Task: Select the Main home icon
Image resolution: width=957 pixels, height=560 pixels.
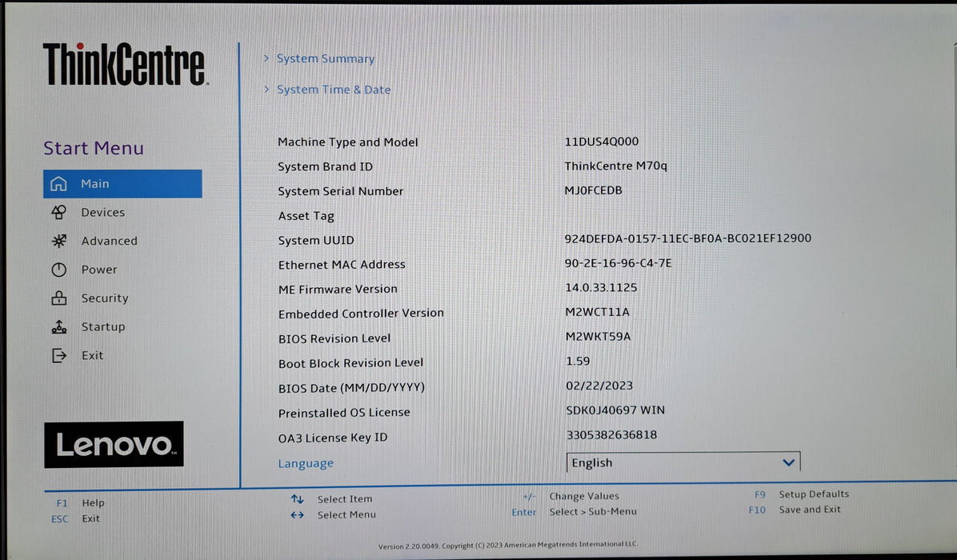Action: tap(58, 184)
